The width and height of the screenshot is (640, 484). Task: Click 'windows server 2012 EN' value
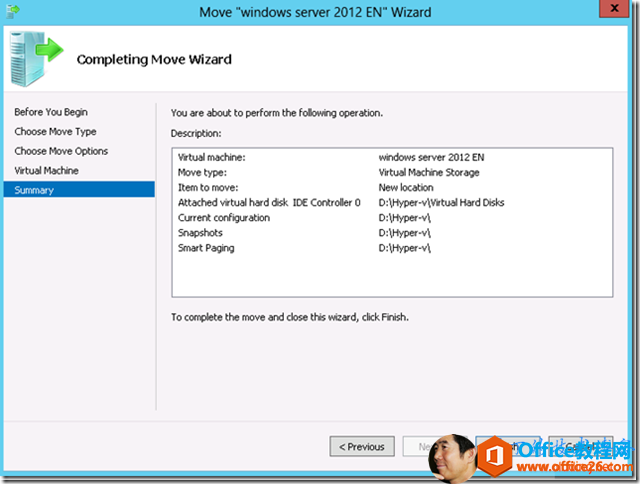point(431,158)
